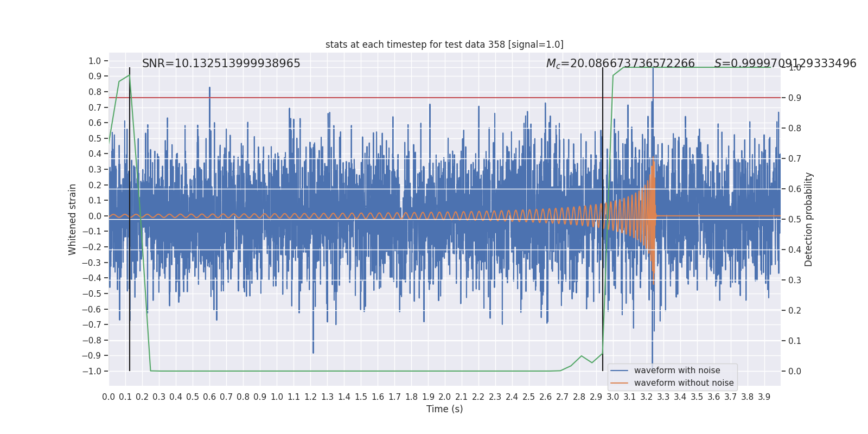Click the Detection probability tick label 0.1
This screenshot has height=434, width=868.
click(795, 341)
